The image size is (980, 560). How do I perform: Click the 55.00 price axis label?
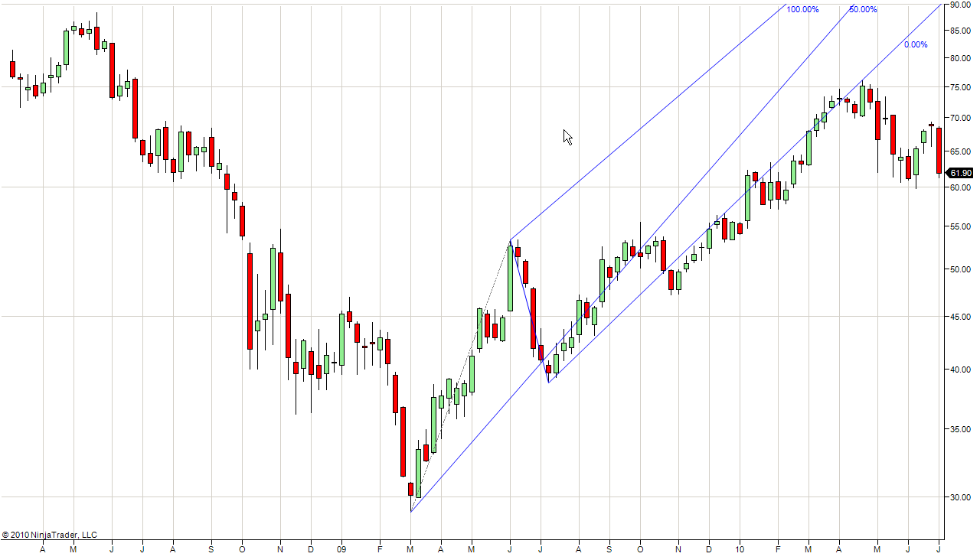960,226
